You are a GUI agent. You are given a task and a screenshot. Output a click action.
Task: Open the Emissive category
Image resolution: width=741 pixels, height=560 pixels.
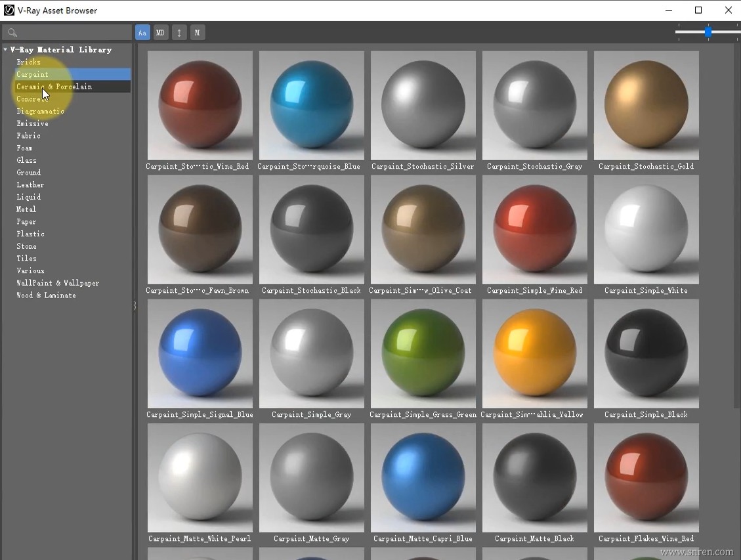(32, 123)
